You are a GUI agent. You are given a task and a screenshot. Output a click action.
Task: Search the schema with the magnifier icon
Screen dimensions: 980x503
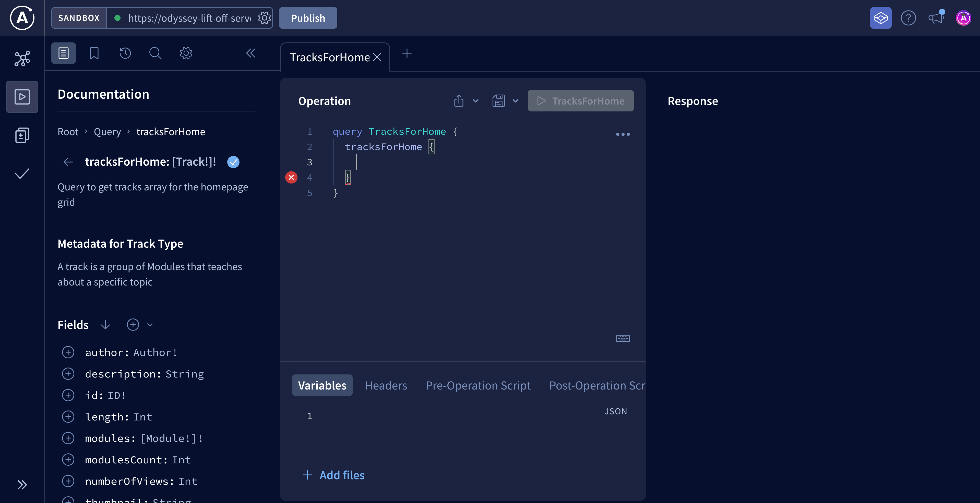(155, 53)
